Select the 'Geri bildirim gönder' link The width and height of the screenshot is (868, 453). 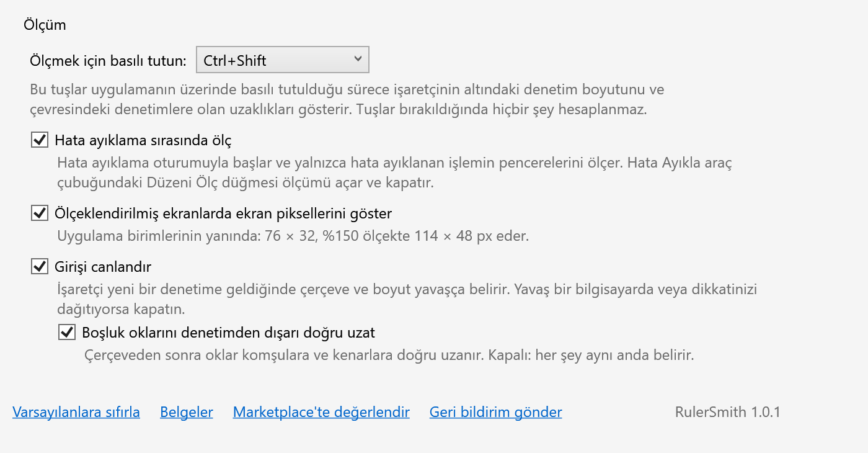pos(496,412)
